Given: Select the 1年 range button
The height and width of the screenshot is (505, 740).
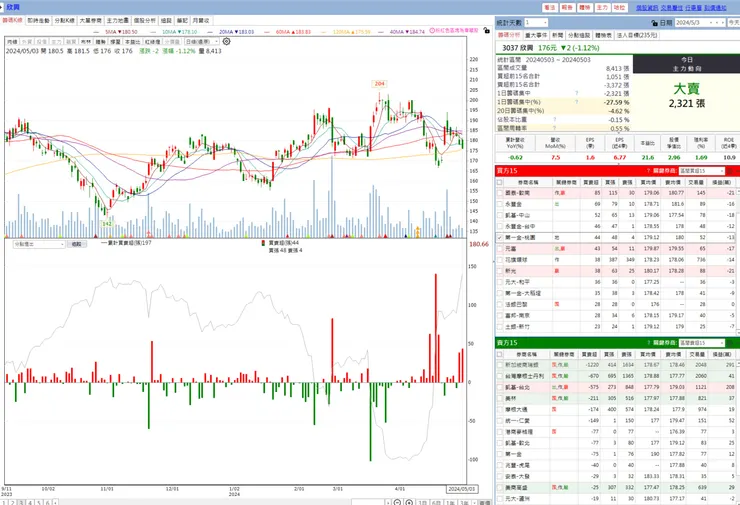Looking at the screenshot, I should point(451,503).
